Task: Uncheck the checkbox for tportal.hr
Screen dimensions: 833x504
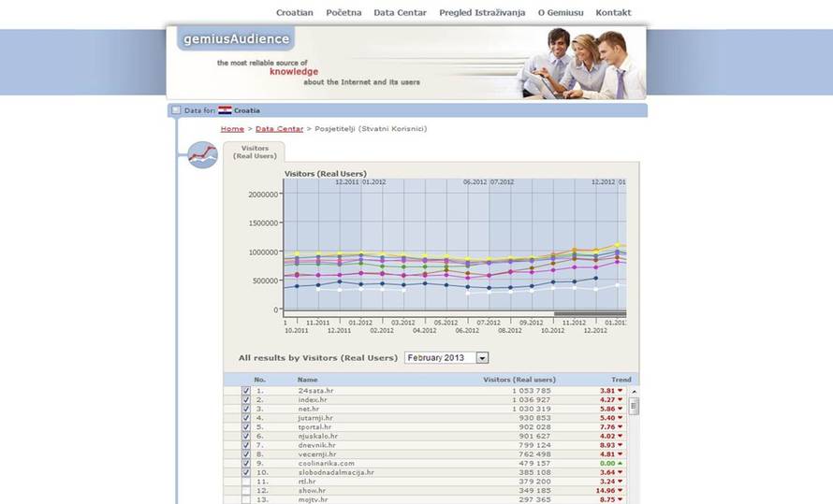Action: tap(246, 426)
